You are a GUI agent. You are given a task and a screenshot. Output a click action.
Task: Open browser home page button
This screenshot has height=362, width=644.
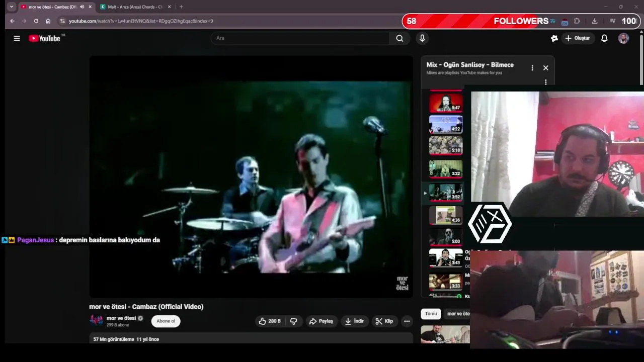[48, 21]
